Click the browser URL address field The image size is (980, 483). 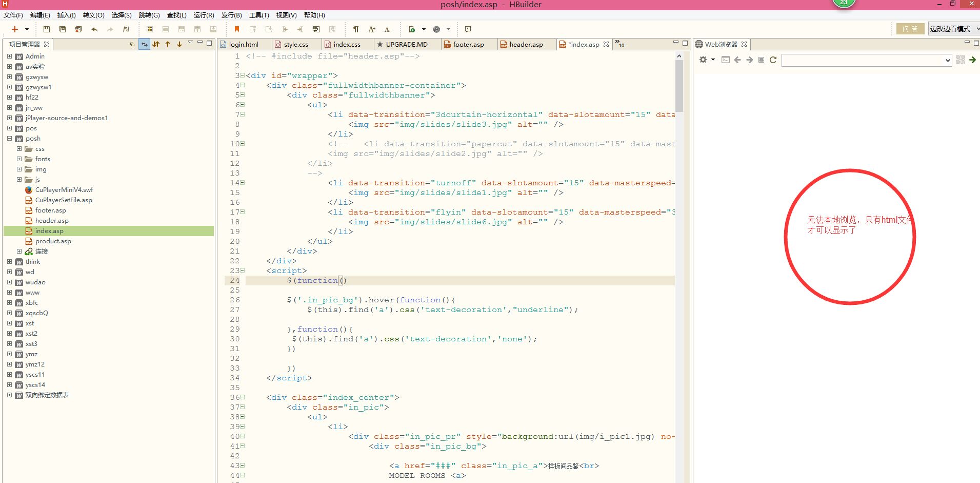click(863, 60)
